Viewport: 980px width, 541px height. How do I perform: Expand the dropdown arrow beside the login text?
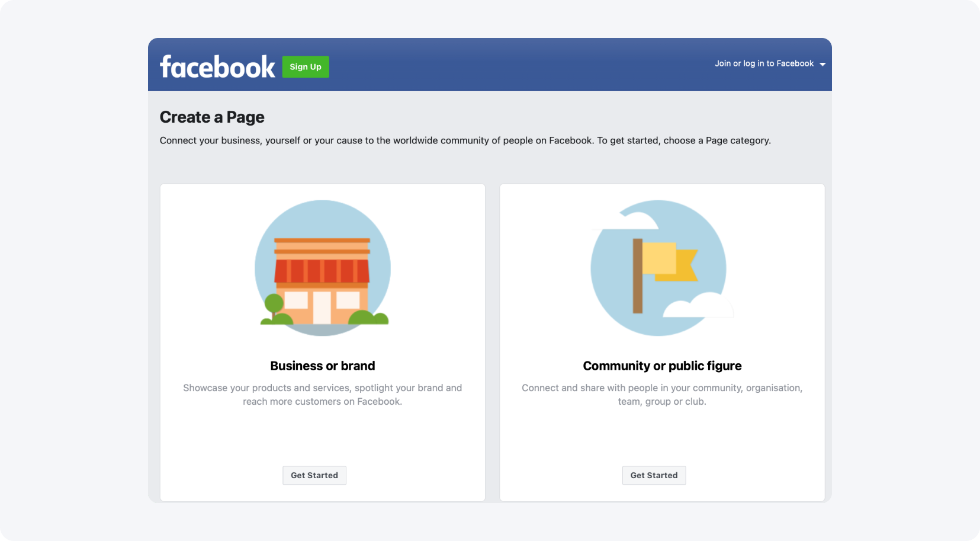(x=822, y=64)
